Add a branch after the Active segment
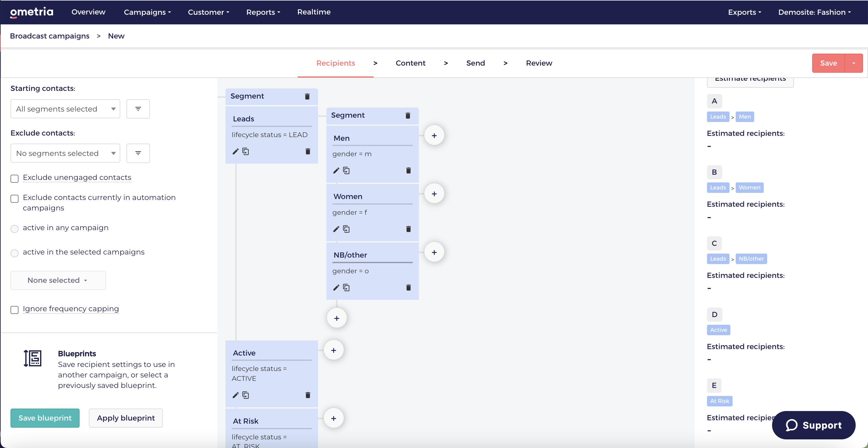This screenshot has width=868, height=448. (333, 350)
